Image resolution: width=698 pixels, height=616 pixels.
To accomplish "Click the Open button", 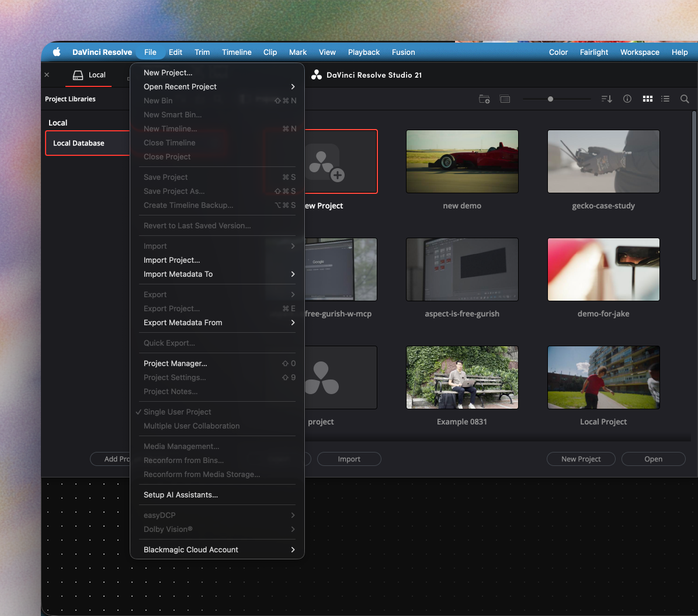I will pos(653,459).
